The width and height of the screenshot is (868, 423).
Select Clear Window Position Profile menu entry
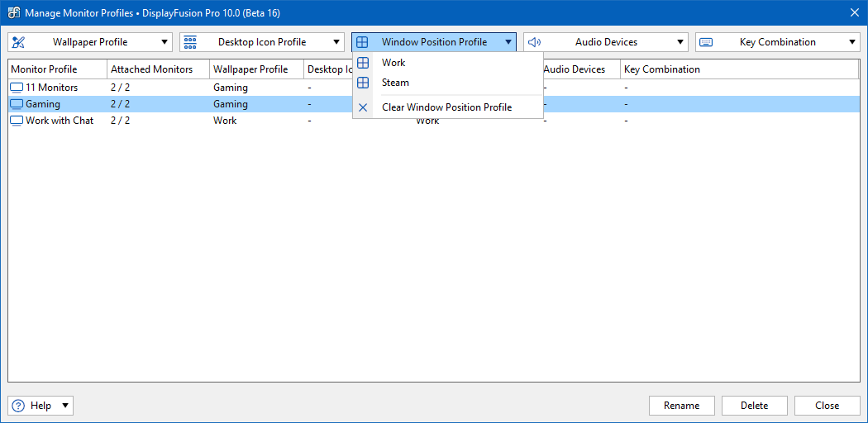tap(448, 107)
